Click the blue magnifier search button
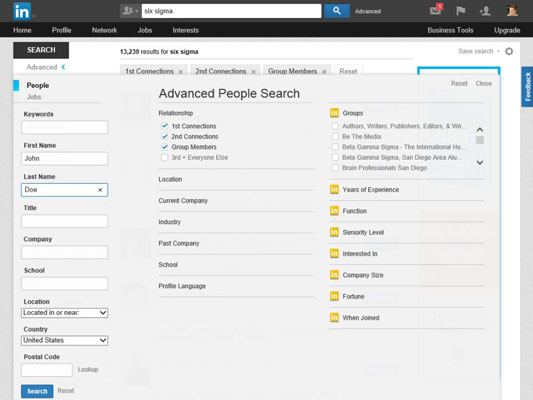Viewport: 533px width, 400px height. coord(337,11)
